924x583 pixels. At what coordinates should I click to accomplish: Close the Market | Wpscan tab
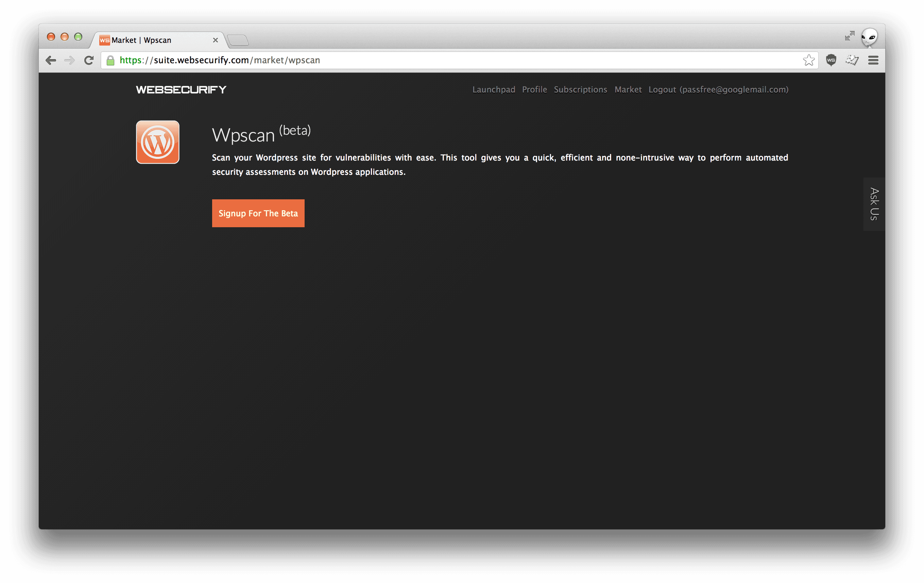coord(215,40)
